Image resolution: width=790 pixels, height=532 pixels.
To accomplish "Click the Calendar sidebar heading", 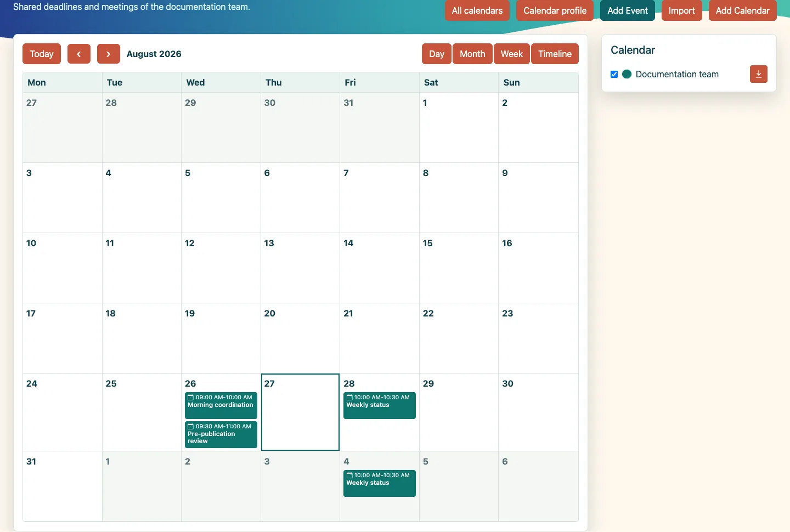I will 633,50.
